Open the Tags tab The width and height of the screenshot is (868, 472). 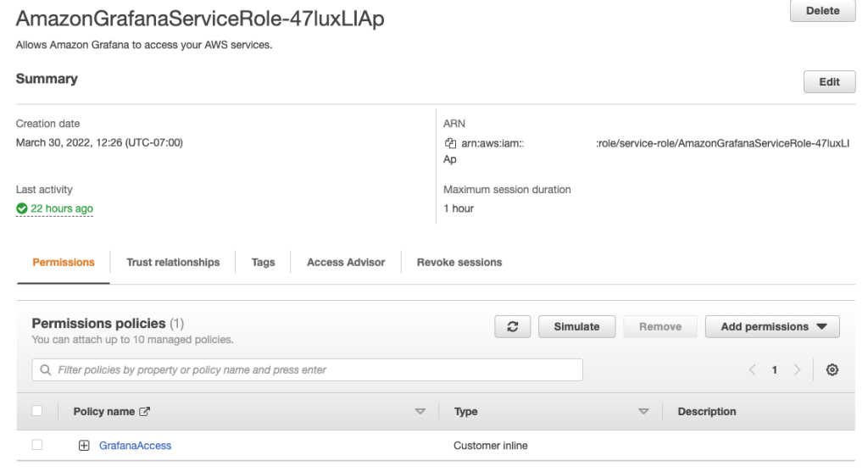click(x=263, y=263)
